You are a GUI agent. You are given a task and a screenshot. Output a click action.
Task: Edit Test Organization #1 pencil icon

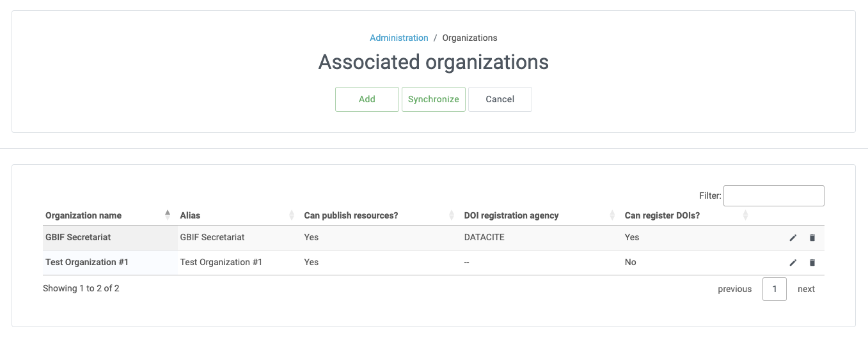[793, 263]
